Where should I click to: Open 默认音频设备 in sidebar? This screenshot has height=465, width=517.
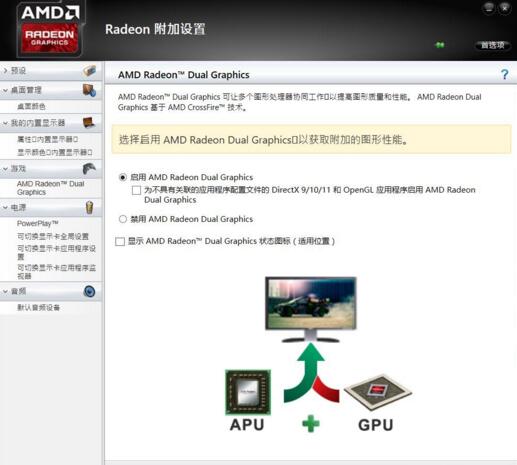tap(38, 307)
